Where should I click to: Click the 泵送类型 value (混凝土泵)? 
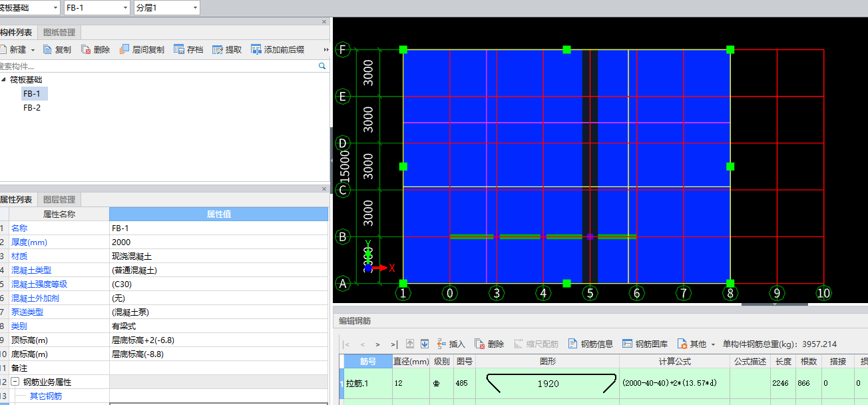[x=218, y=312]
